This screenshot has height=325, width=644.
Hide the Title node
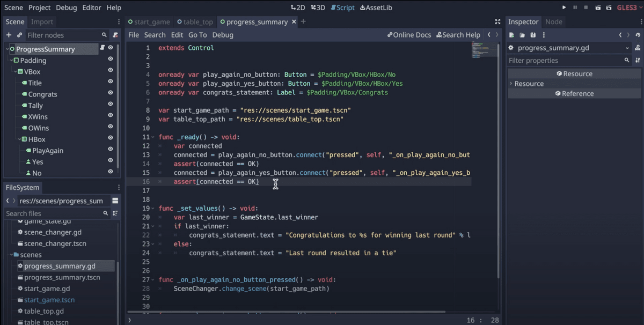tap(110, 83)
